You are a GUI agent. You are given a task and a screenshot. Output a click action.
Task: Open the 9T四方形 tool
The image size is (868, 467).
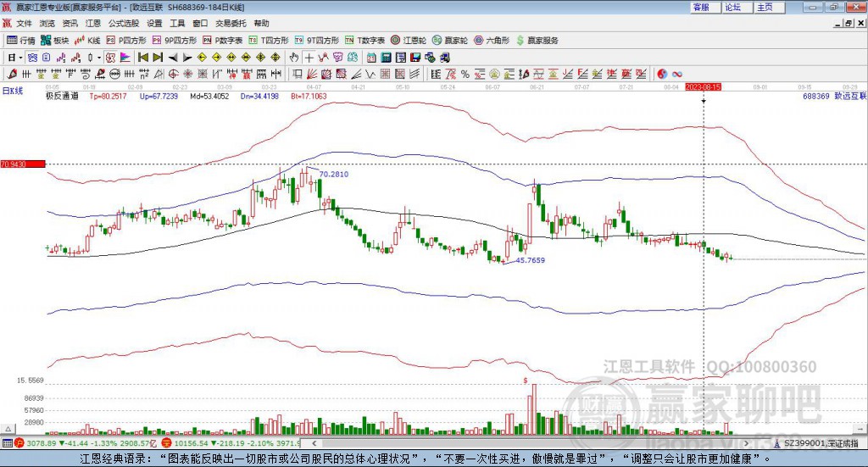317,41
